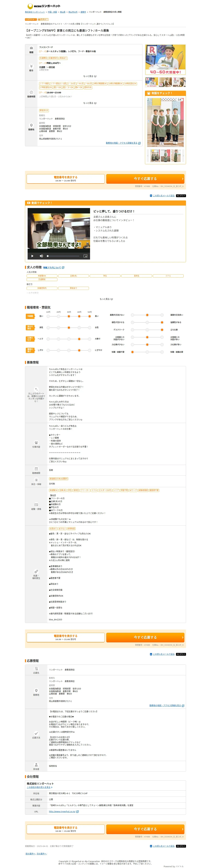Viewport: 211px width, 868px height.
Task: Click the 経験・資格 section icon
Action: point(36,504)
